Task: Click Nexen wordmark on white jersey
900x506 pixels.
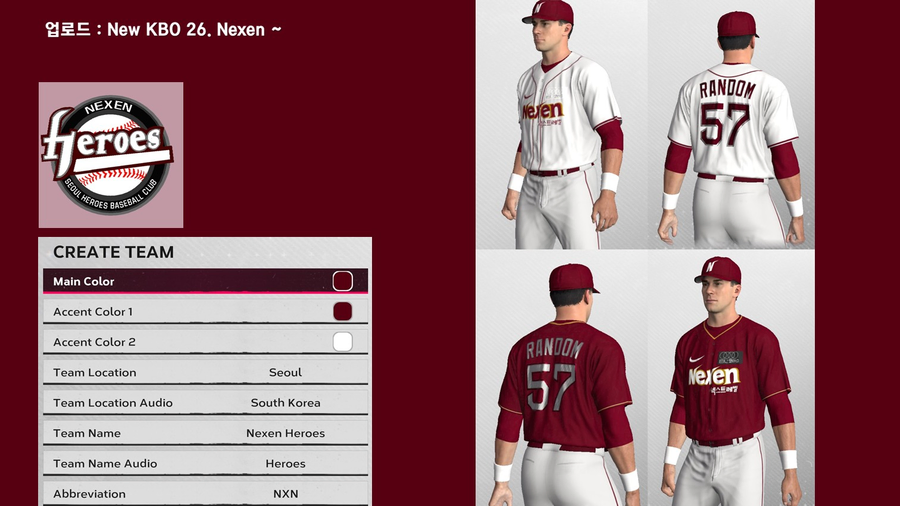Action: (542, 110)
